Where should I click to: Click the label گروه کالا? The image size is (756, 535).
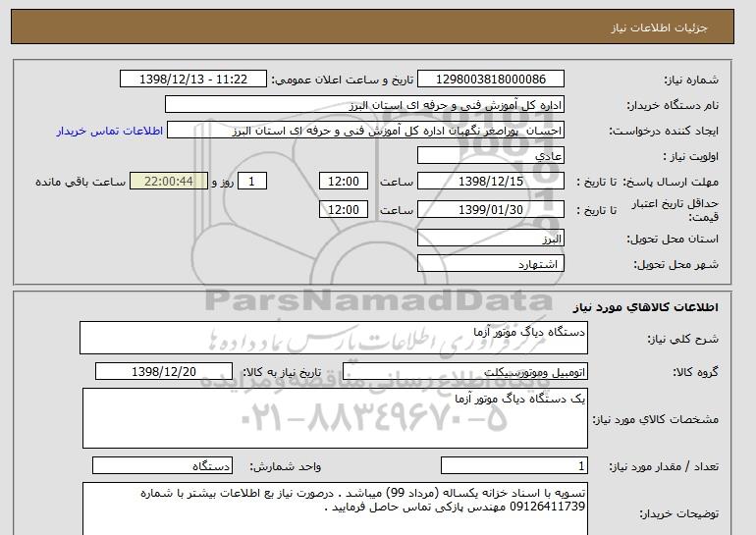coord(695,372)
